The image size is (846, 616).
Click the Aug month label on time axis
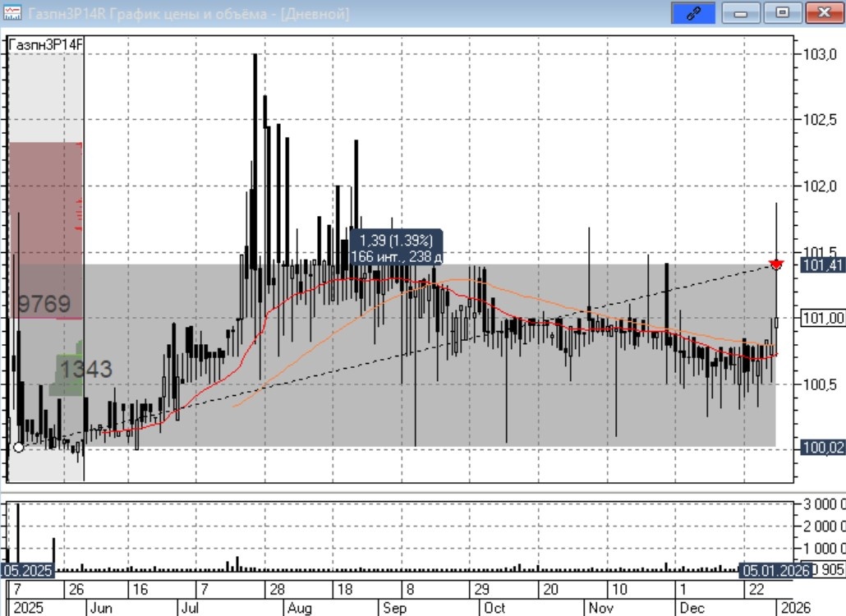(300, 608)
